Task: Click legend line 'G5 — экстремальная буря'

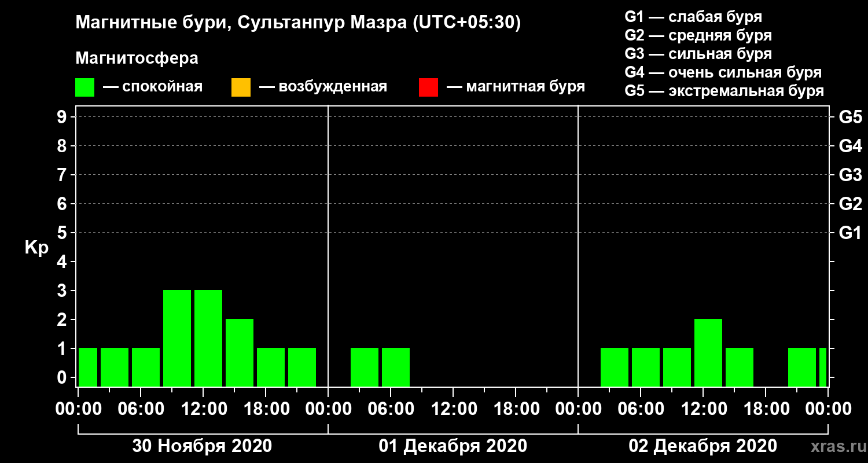Action: pyautogui.click(x=724, y=91)
